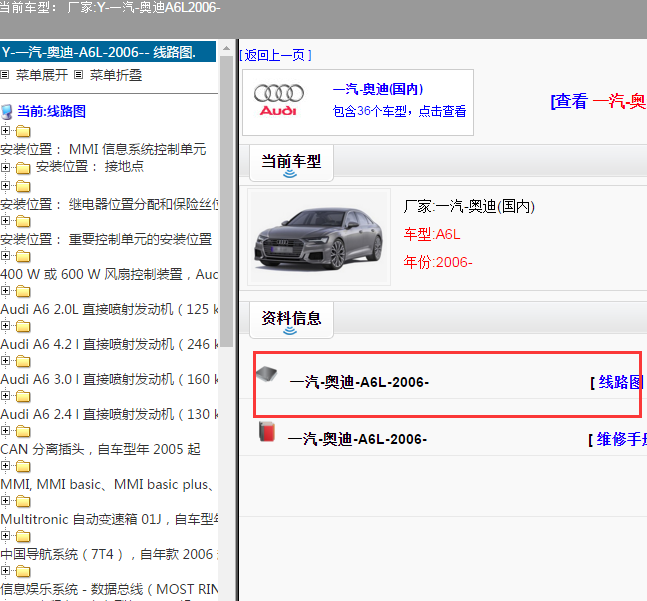The width and height of the screenshot is (647, 601).
Task: Click the left panel vertical scrollbar thumb
Action: click(x=227, y=202)
